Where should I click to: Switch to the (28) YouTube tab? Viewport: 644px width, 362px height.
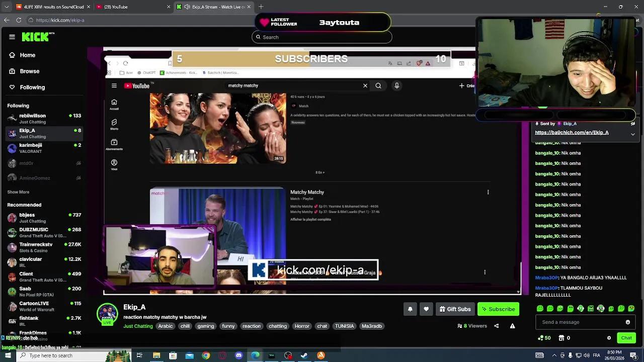[x=133, y=7]
